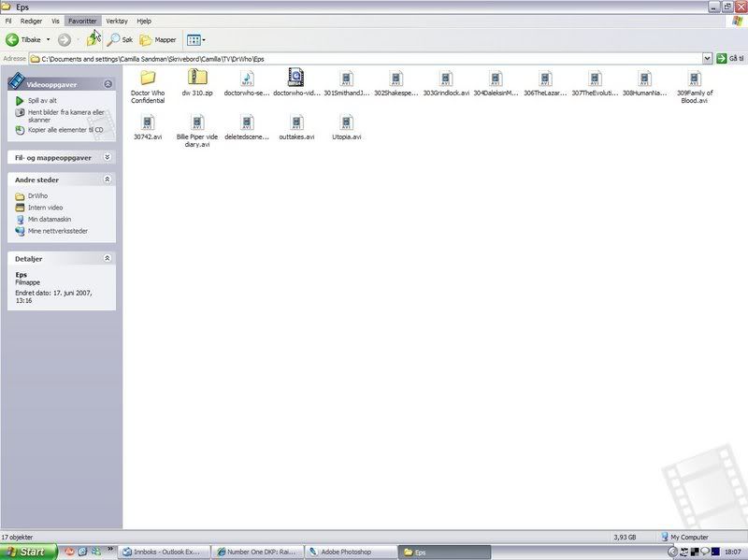Select the outtakes.avi file
This screenshot has height=560, width=748.
point(296,122)
